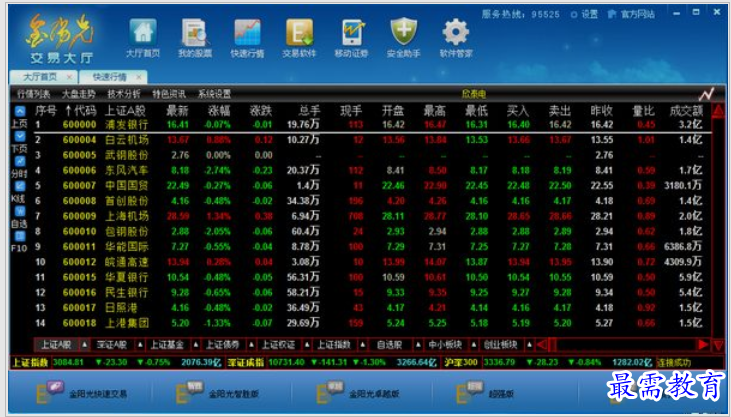Select the 上证债券 bottom tab
Viewport: 731px width, 417px height.
(x=223, y=345)
